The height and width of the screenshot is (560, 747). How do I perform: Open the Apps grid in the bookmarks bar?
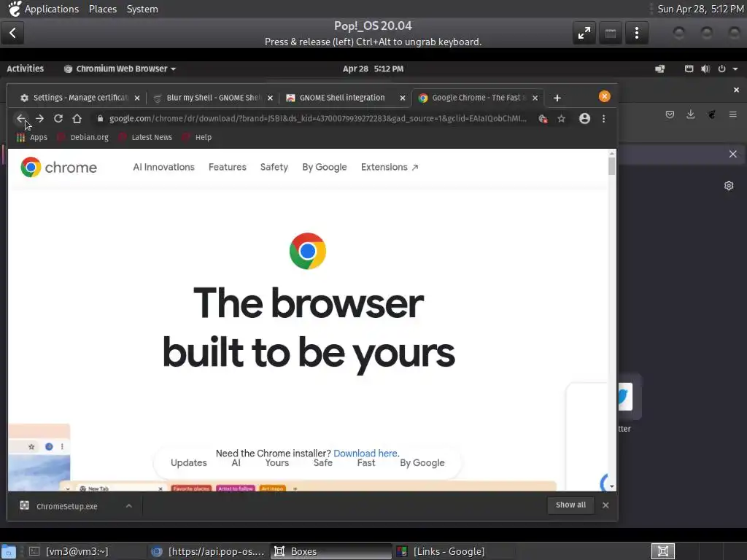tap(32, 137)
